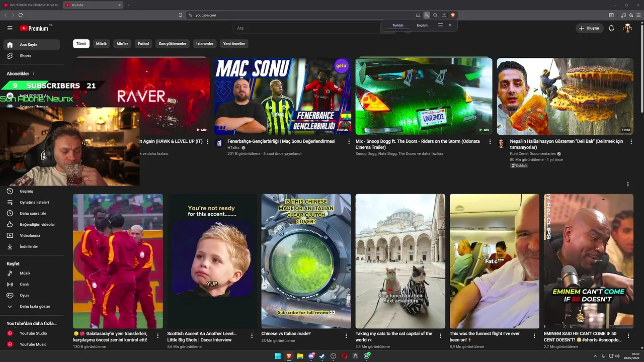Open translate popup options menu
644x362 pixels.
(x=440, y=25)
